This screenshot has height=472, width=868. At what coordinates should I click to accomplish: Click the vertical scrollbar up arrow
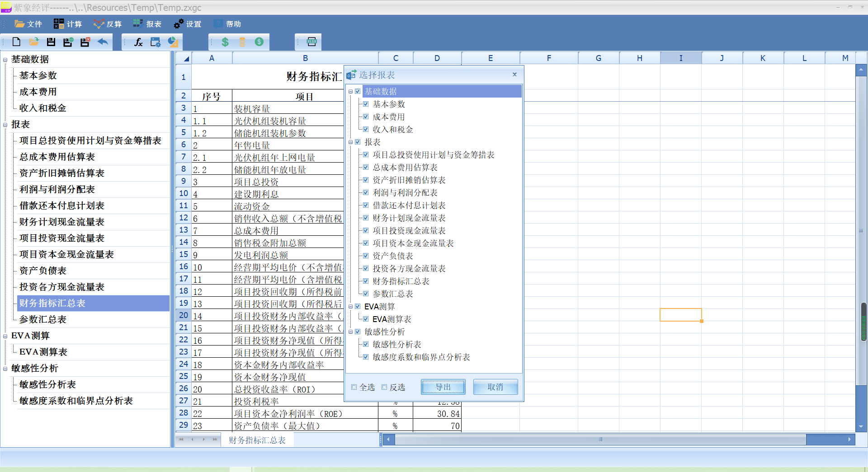861,70
